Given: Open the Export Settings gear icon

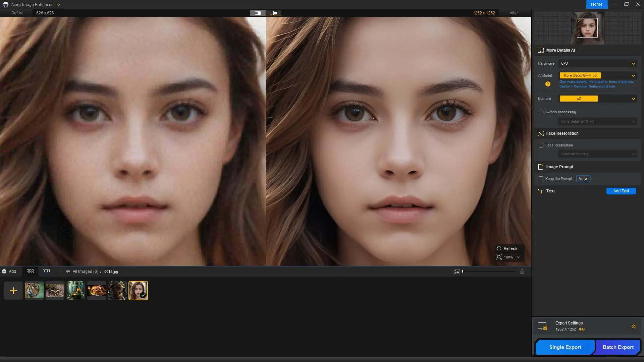Looking at the screenshot, I should click(542, 326).
